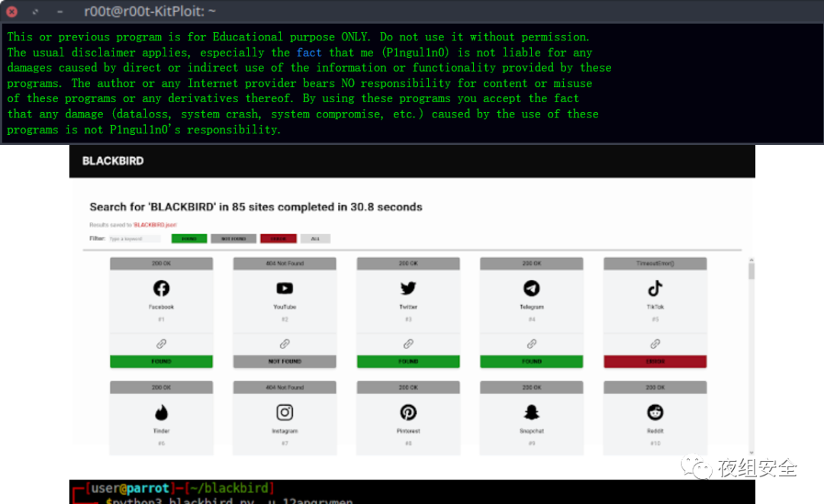Show all results with ALL filter button

[x=315, y=239]
